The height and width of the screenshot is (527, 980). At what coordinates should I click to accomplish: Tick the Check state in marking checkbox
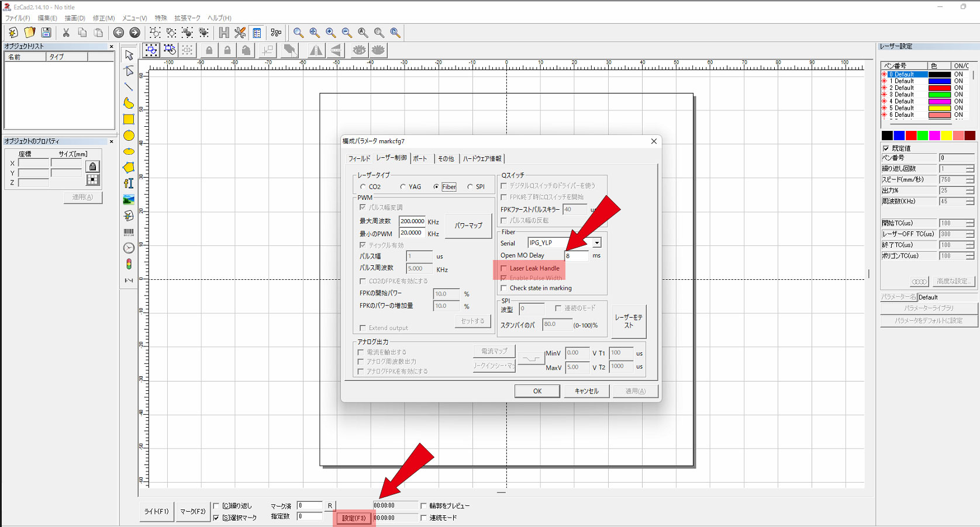[504, 288]
